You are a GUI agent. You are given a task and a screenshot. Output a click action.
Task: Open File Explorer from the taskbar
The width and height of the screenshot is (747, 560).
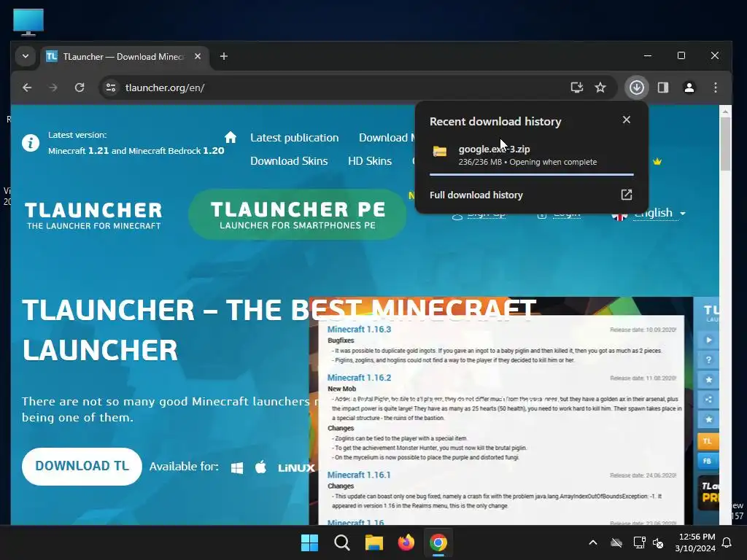(x=374, y=542)
